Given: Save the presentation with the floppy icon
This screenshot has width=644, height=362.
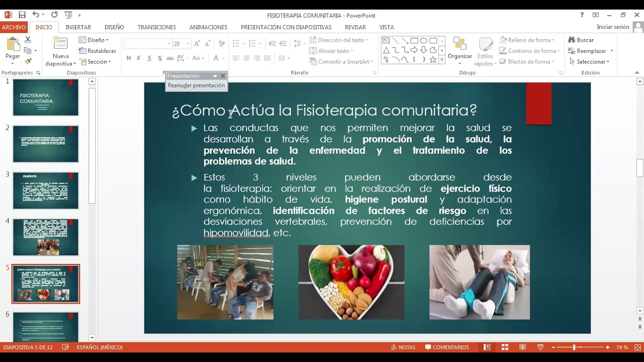Looking at the screenshot, I should (x=22, y=15).
